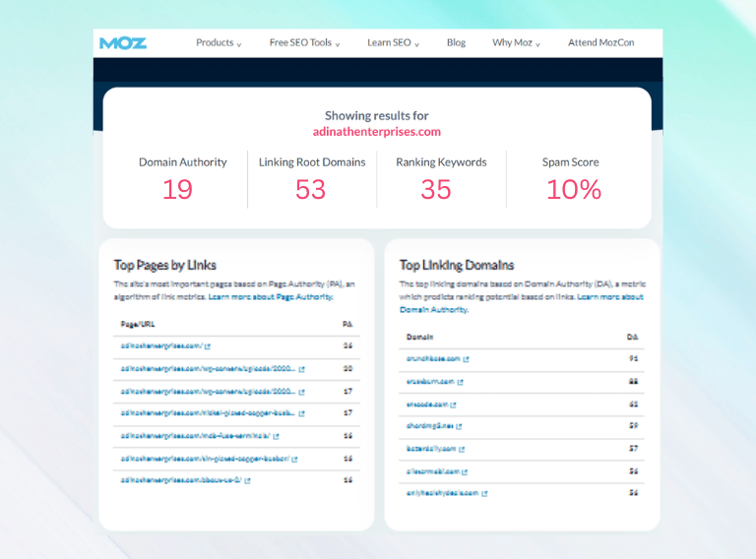Click the tin-plated-copper-busbar URL link
Screen dimensions: 756x559
coord(205,459)
